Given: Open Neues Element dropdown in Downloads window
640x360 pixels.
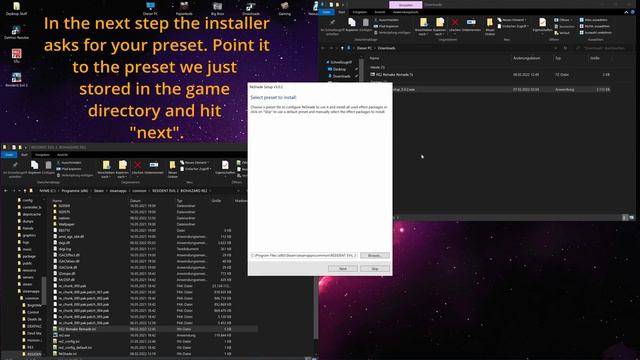Looking at the screenshot, I should pos(512,20).
